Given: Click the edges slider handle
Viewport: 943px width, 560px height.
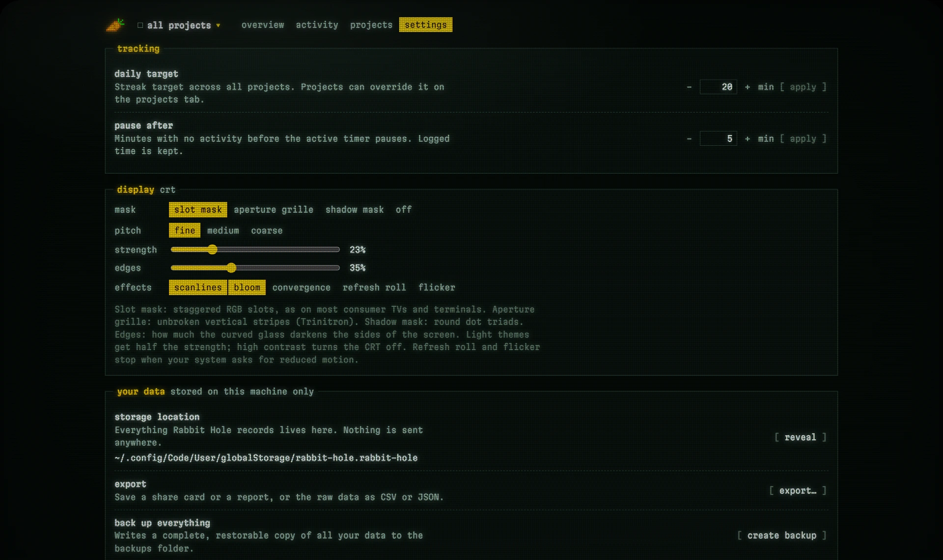Looking at the screenshot, I should [231, 268].
